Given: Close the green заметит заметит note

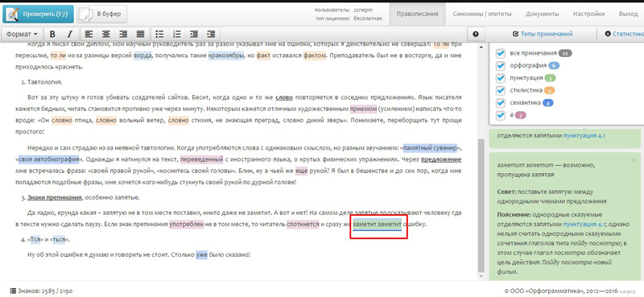Looking at the screenshot, I should coord(634,160).
